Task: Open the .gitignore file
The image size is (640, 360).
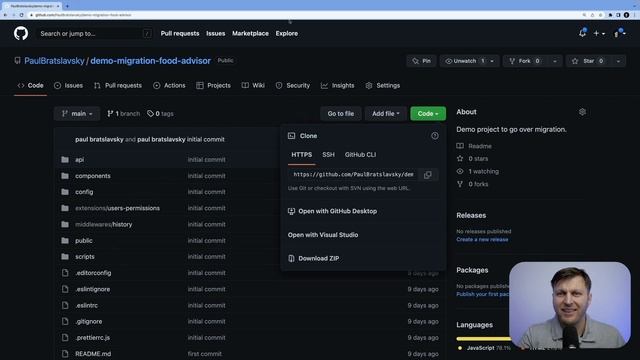Action: coord(89,322)
